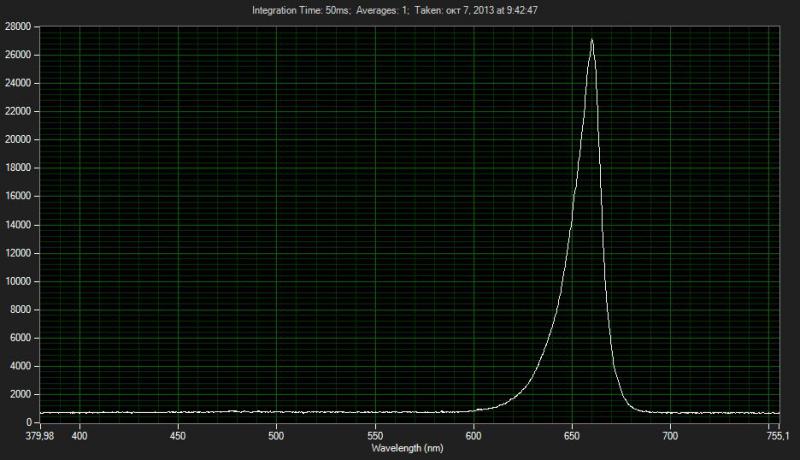Click the 650 wavelength axis label

(572, 436)
